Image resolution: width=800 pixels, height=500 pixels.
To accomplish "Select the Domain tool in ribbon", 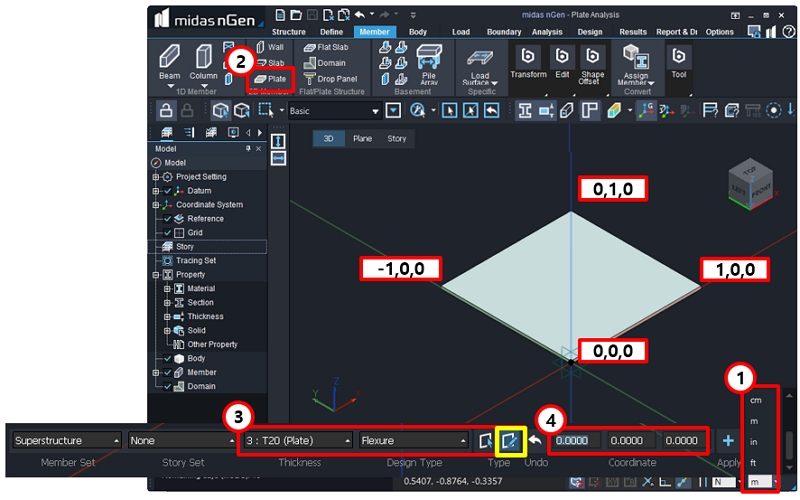I will pyautogui.click(x=324, y=63).
